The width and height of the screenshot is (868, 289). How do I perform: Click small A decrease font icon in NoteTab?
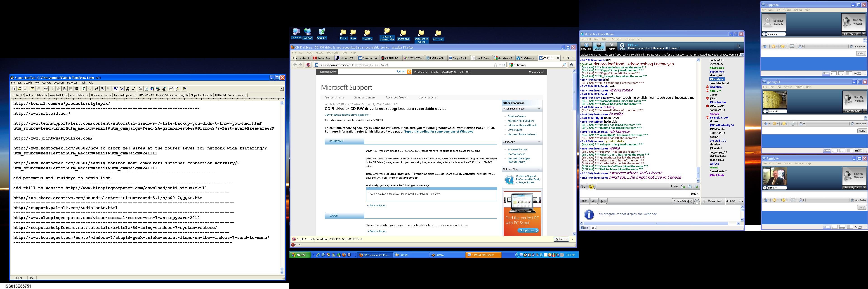[133, 89]
